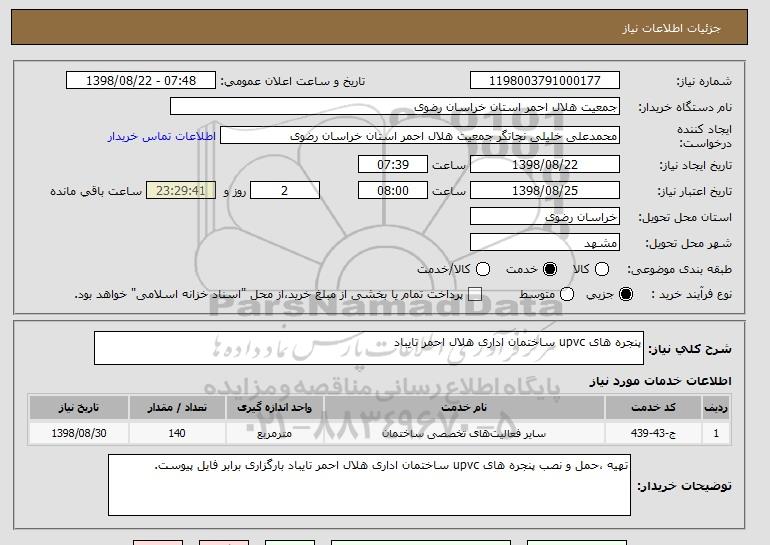This screenshot has height=545, width=770.
Task: Click column header ردیف
Action: coord(716,408)
